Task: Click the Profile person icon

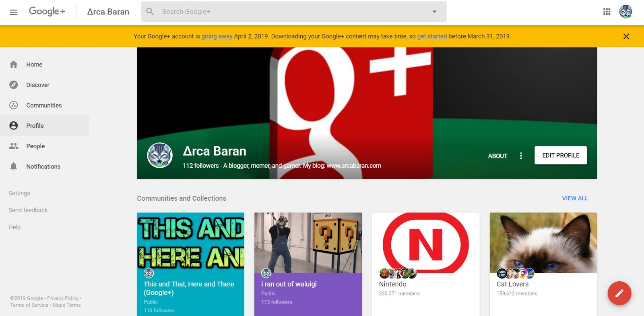Action: point(14,125)
